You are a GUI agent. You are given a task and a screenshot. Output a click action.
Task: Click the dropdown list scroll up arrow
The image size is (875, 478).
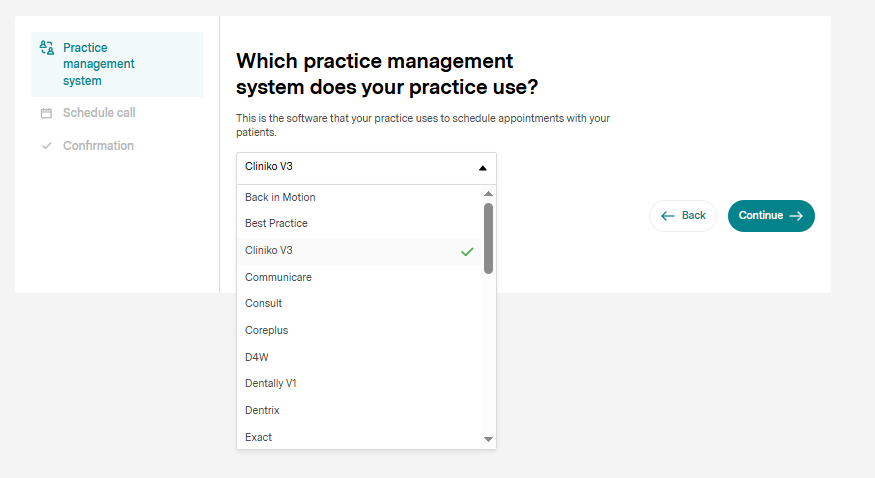[x=488, y=194]
